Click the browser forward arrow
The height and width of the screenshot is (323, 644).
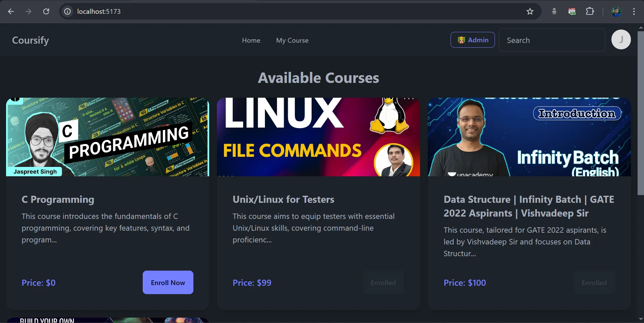coord(29,11)
